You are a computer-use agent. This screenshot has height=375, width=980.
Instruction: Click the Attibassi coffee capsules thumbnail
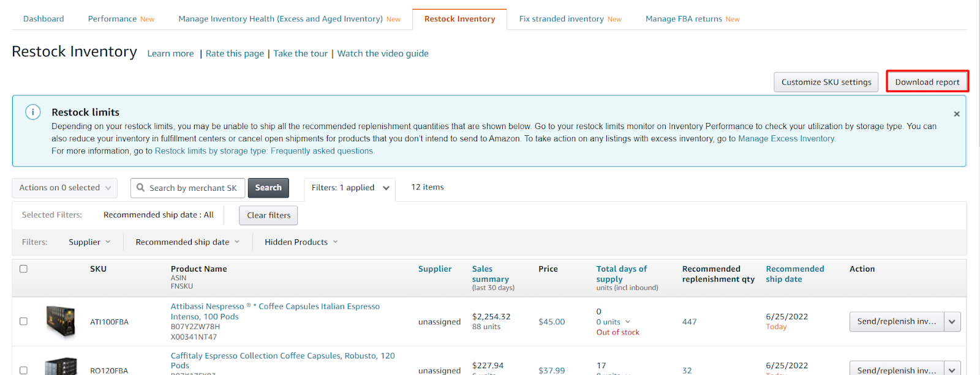pos(61,321)
